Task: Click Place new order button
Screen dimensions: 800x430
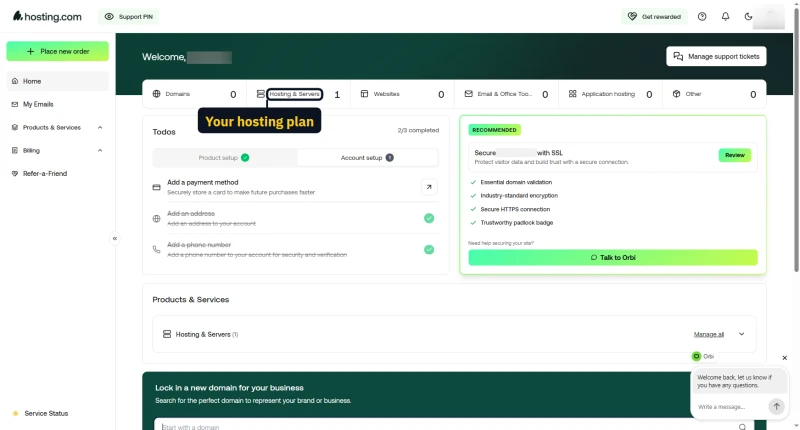Action: tap(58, 52)
